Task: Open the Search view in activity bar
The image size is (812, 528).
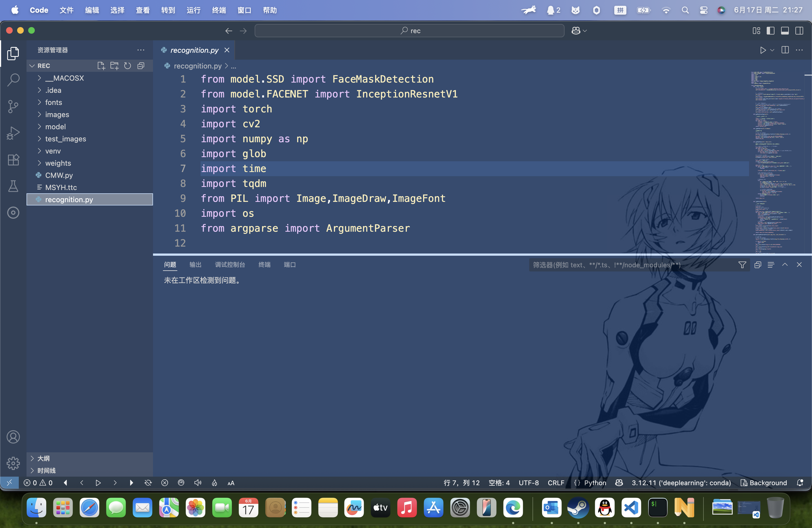Action: (13, 80)
